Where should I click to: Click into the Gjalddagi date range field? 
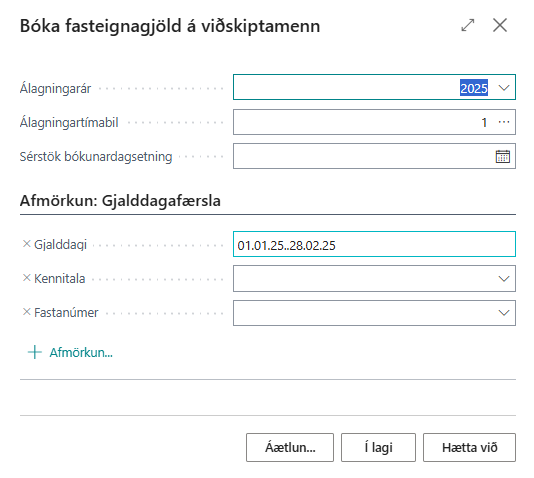tap(374, 244)
